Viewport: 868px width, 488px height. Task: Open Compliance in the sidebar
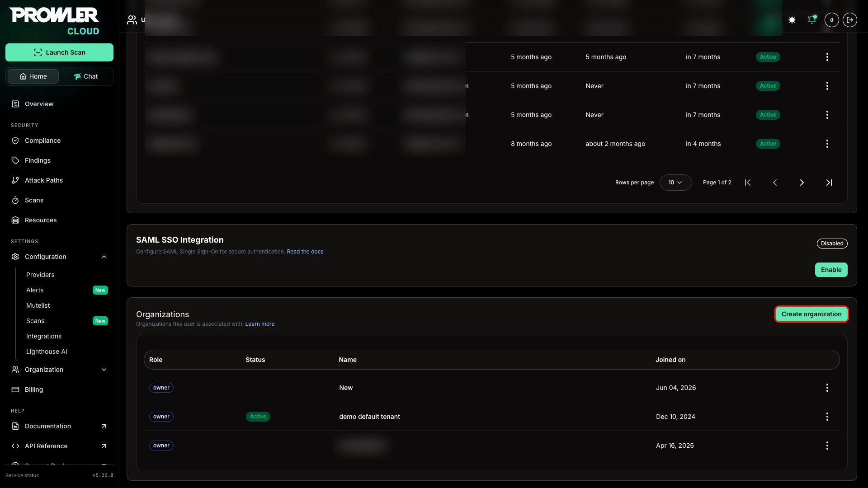coord(42,141)
